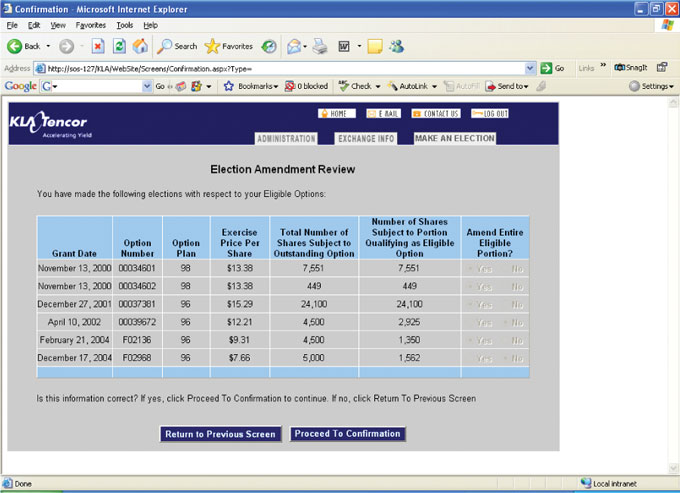Stop page loading with the red X icon
Image resolution: width=680 pixels, height=493 pixels.
(x=98, y=46)
